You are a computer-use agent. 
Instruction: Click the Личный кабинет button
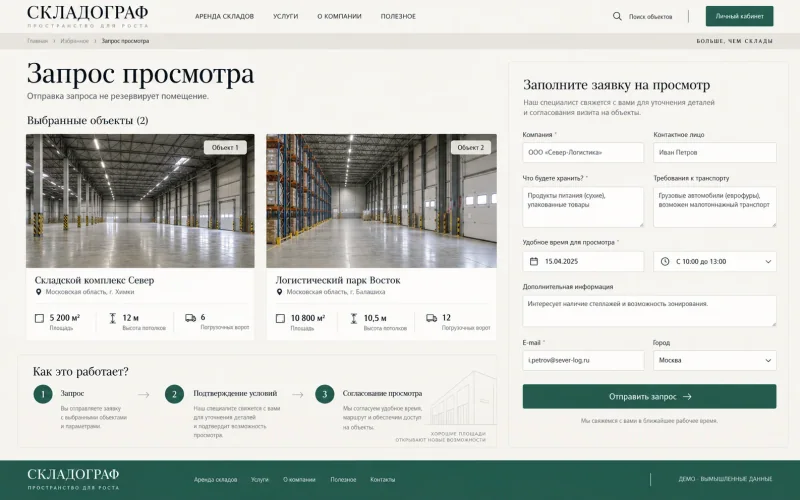(x=739, y=16)
